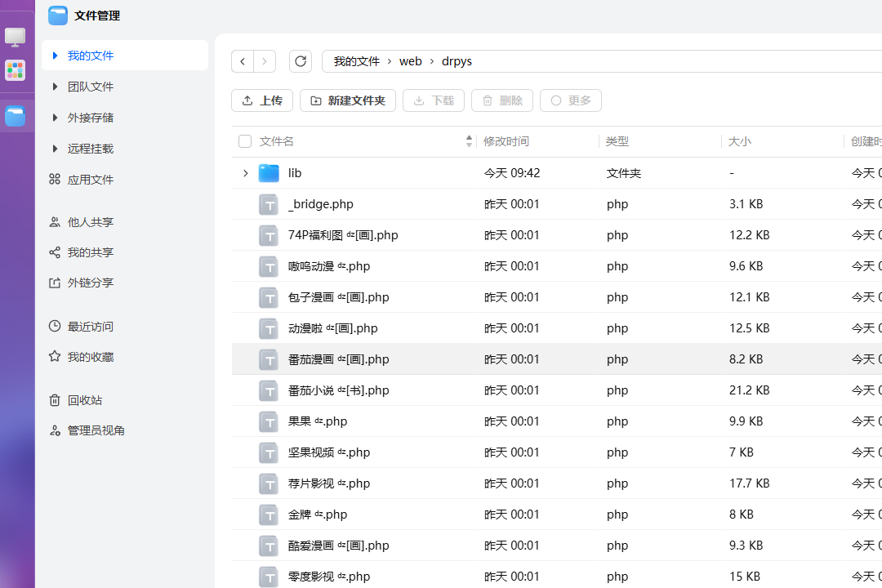Click the lib folder icon
The image size is (882, 588).
click(x=269, y=173)
